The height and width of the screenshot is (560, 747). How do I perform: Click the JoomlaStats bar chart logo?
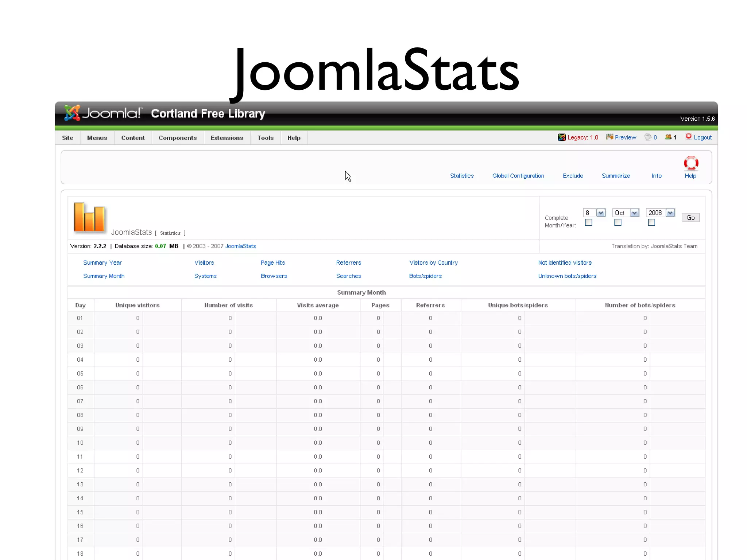89,217
